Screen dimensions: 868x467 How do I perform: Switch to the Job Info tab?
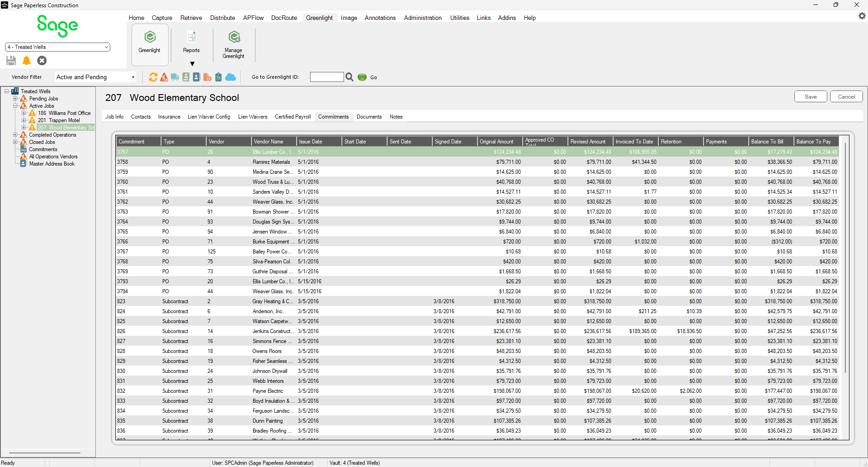[114, 117]
